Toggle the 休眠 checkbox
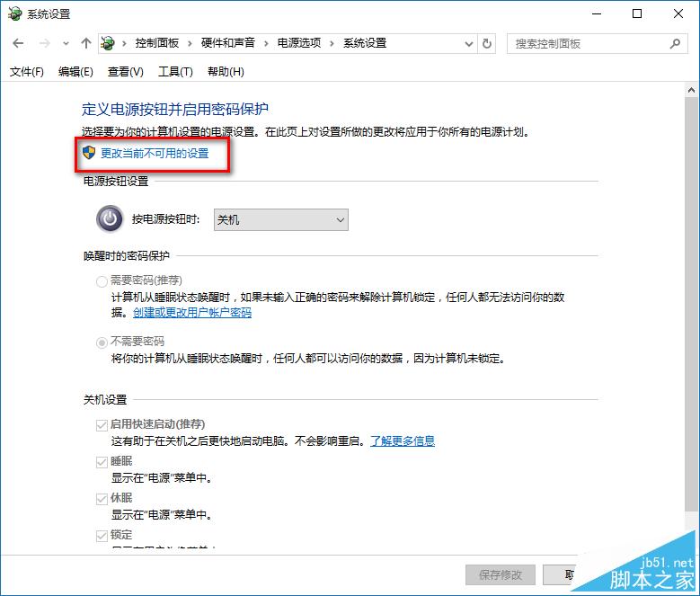Screen dimensions: 700x596 click(102, 499)
